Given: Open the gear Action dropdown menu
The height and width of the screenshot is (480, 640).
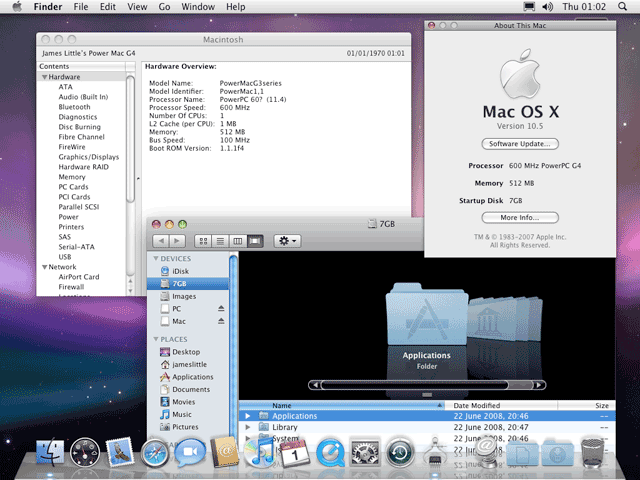Looking at the screenshot, I should (287, 241).
